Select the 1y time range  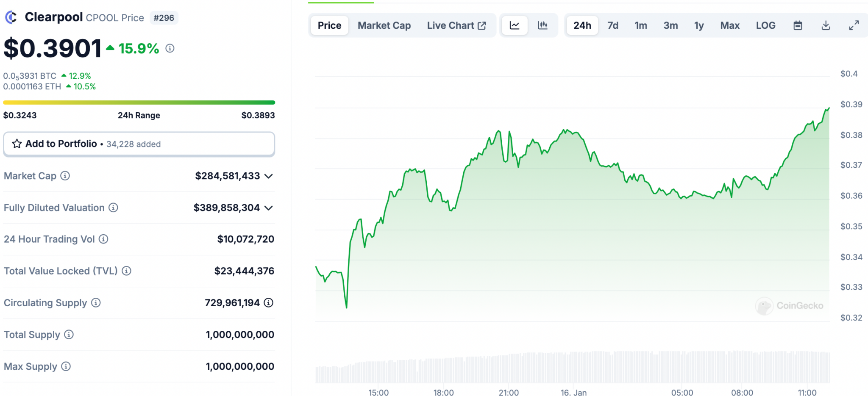pos(699,25)
